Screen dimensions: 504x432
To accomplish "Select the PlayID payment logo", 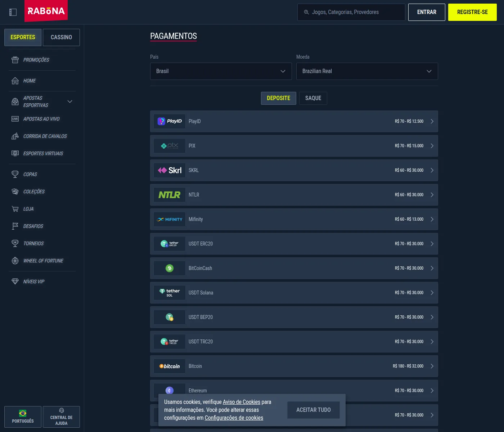I will [x=170, y=121].
